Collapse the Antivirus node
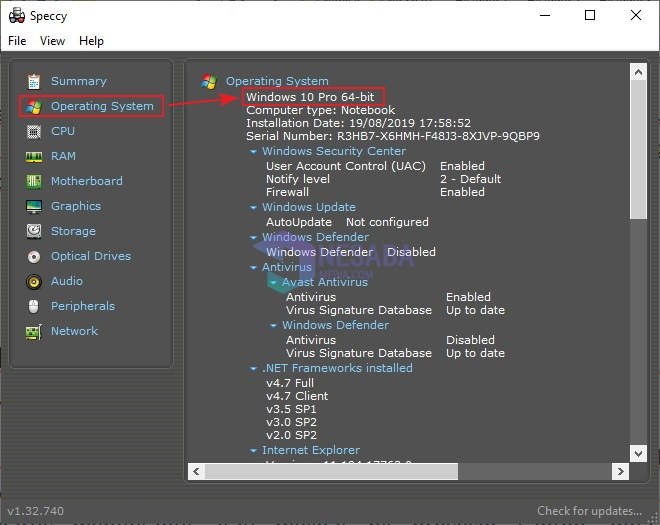This screenshot has width=660, height=525. coord(253,268)
